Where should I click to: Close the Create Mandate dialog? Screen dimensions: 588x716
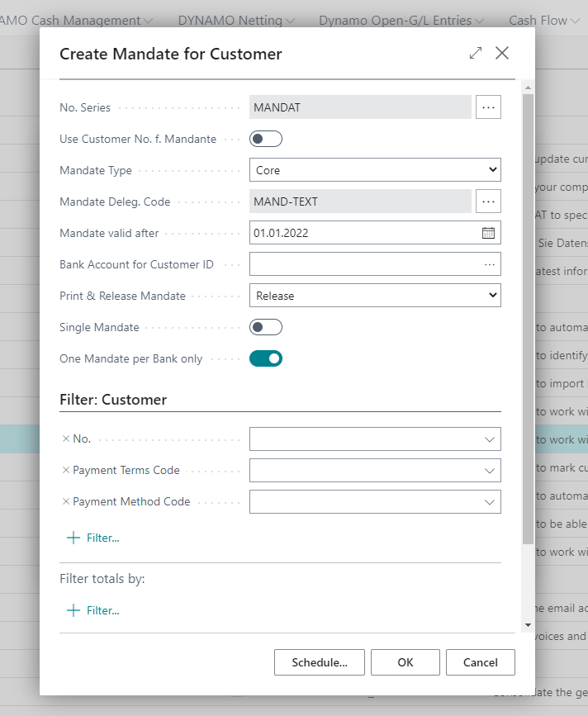[x=502, y=53]
